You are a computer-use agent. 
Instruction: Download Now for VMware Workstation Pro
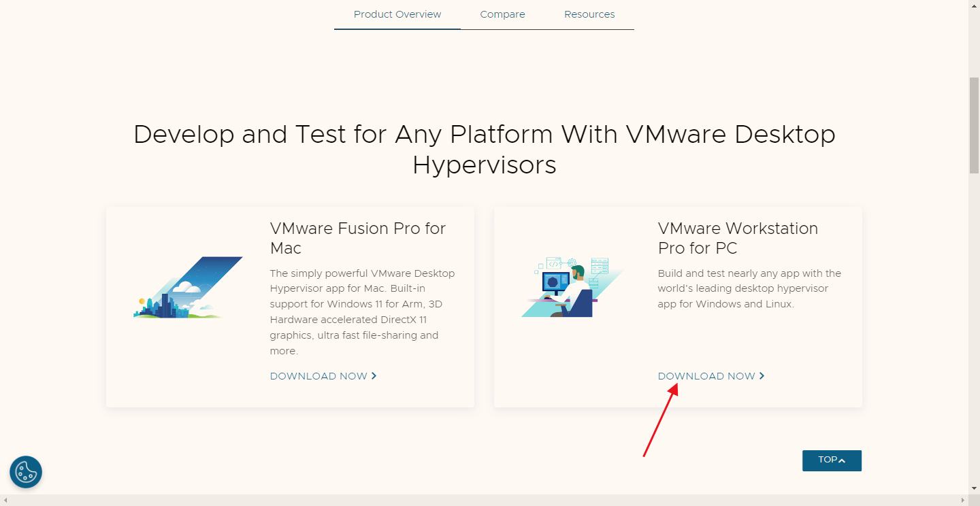(x=711, y=376)
